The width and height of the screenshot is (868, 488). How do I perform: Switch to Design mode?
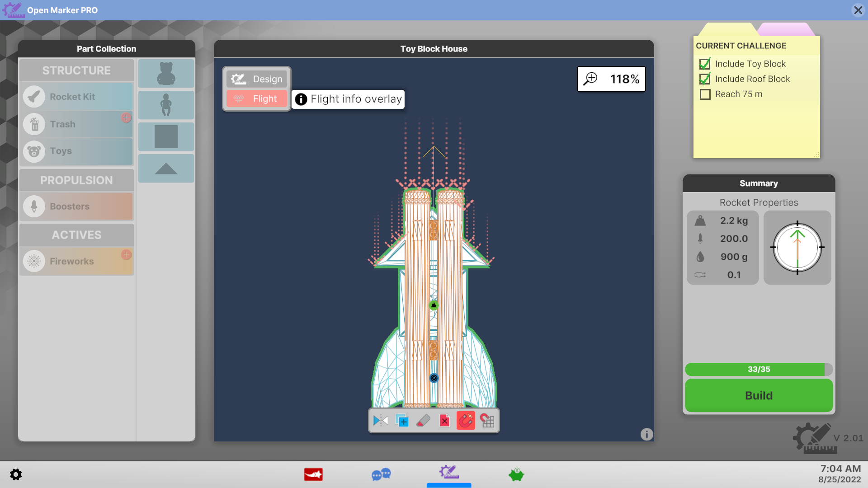click(x=257, y=79)
